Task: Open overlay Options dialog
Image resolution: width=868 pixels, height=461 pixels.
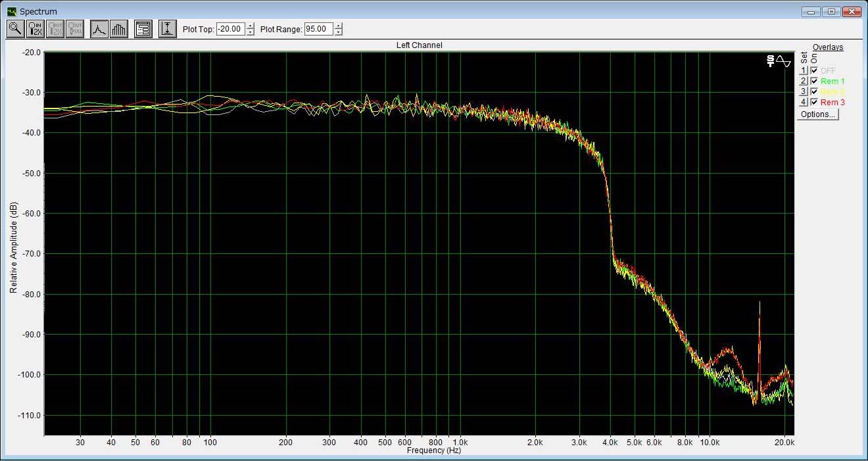Action: click(818, 114)
